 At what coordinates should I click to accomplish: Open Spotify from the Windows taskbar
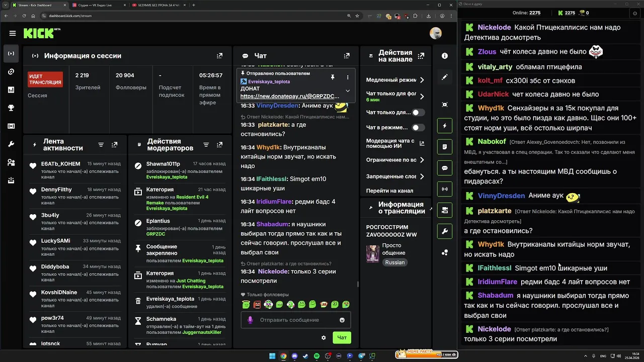point(316,356)
